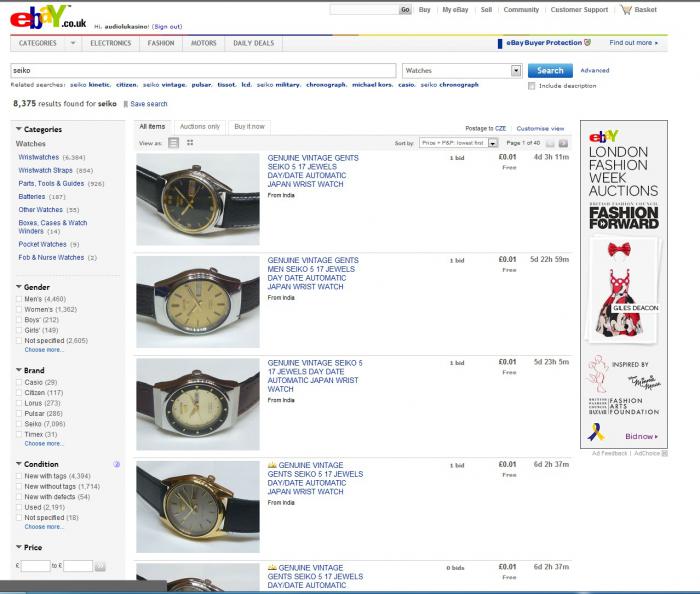Open the Watches category dropdown

pos(516,71)
